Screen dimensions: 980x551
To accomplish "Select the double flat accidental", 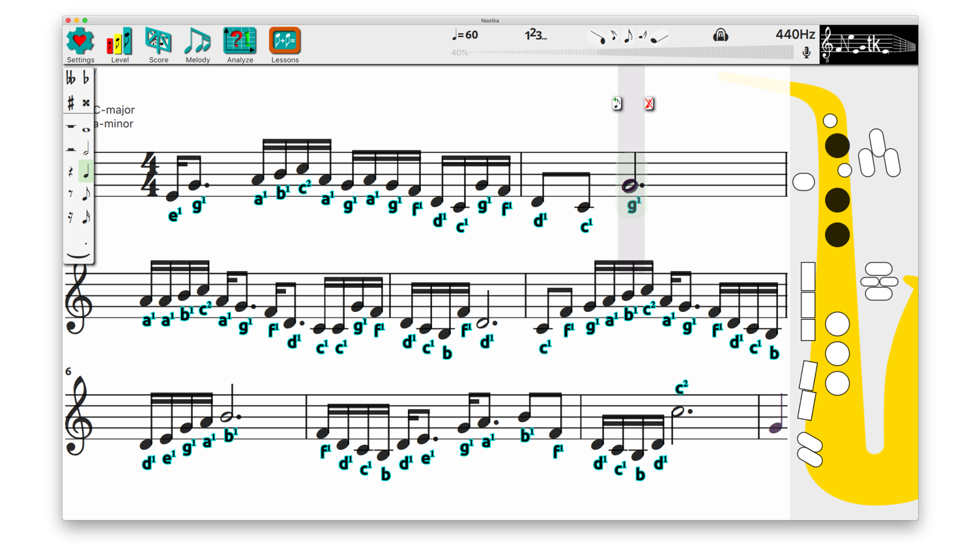I will coord(70,79).
